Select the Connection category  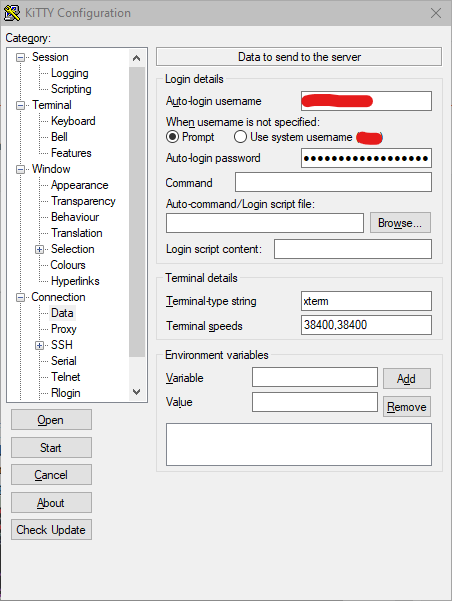58,297
